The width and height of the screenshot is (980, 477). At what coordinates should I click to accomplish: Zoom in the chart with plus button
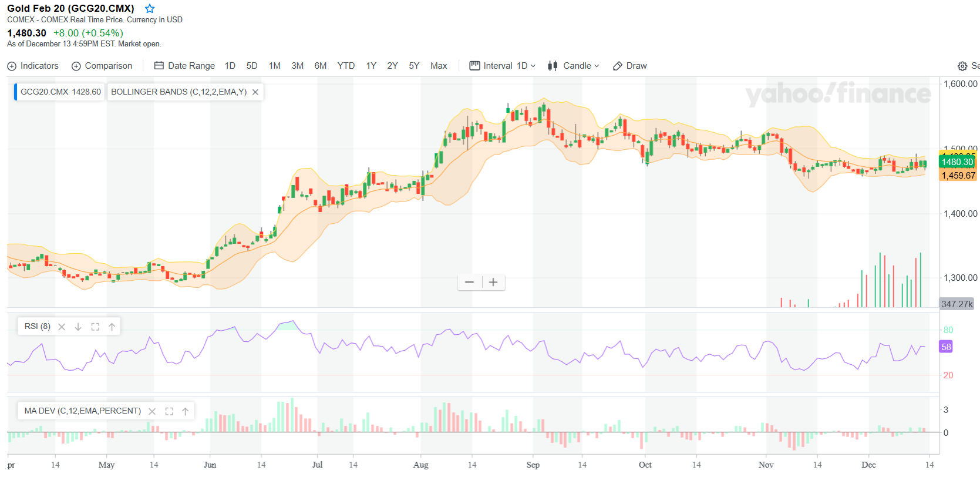pyautogui.click(x=493, y=283)
